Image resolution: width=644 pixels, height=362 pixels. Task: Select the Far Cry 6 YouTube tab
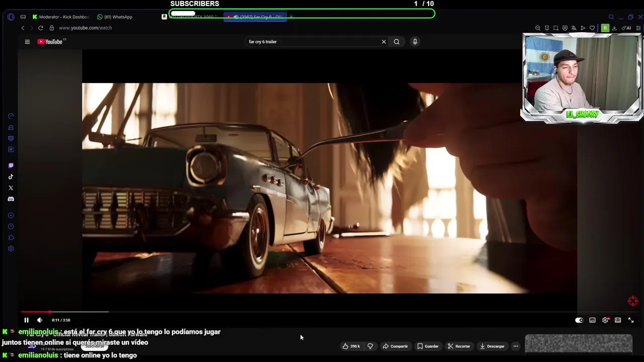255,17
